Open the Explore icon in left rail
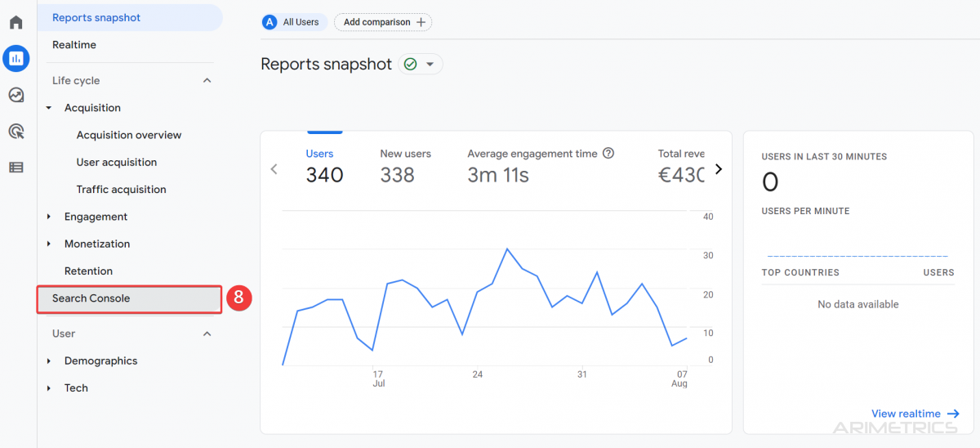Viewport: 980px width, 448px height. point(16,95)
